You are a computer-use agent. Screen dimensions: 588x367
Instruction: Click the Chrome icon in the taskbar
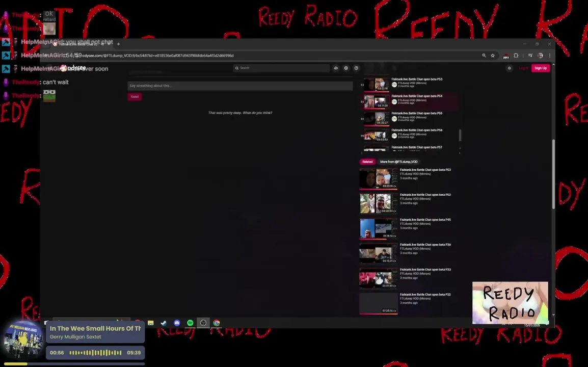(217, 323)
